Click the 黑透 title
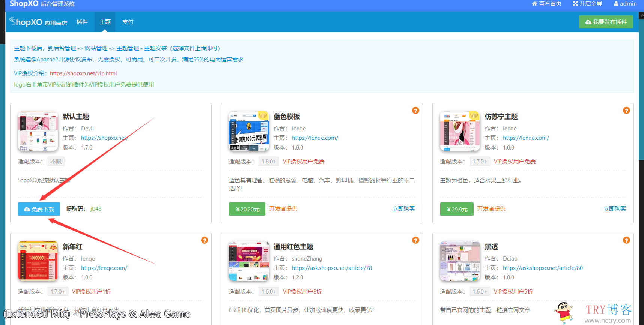Screen dimensions: 644x325 (491, 247)
